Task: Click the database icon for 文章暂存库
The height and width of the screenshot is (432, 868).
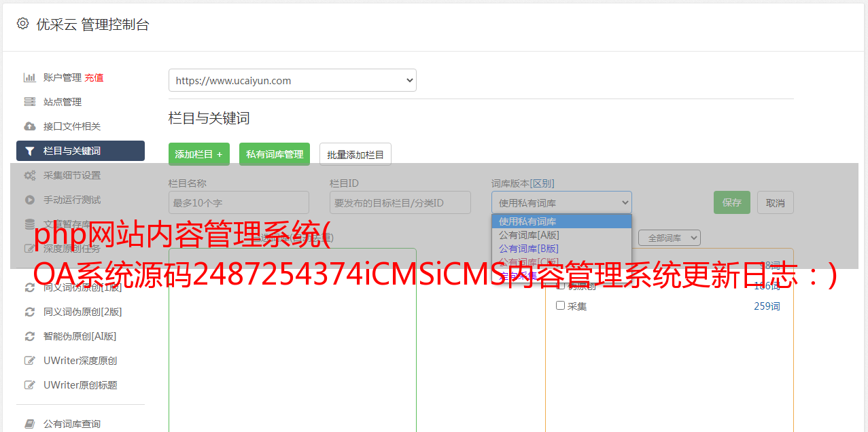Action: point(30,223)
